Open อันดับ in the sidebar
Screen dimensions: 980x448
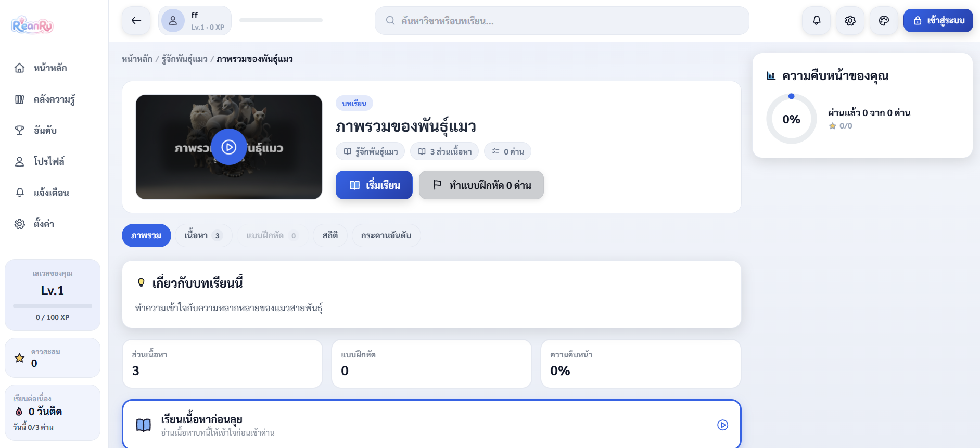(x=53, y=131)
